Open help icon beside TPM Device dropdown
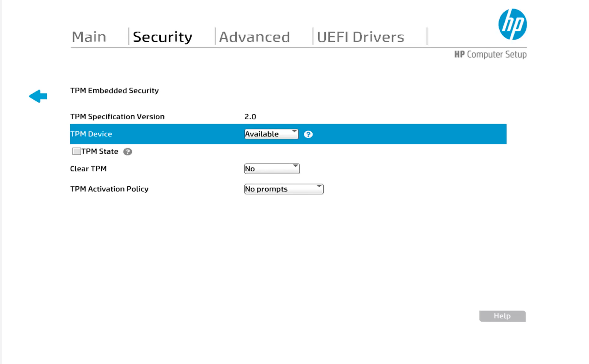 308,134
